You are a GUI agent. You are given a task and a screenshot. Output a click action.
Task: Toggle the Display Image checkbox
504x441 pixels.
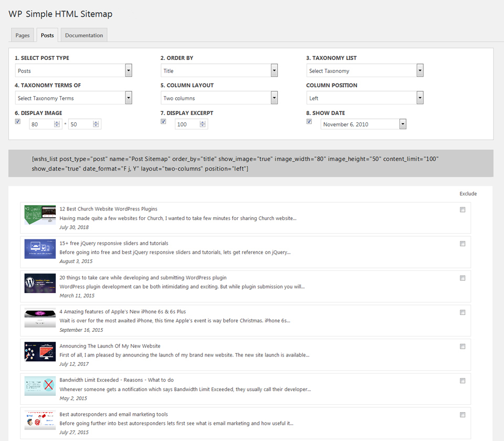(x=18, y=121)
